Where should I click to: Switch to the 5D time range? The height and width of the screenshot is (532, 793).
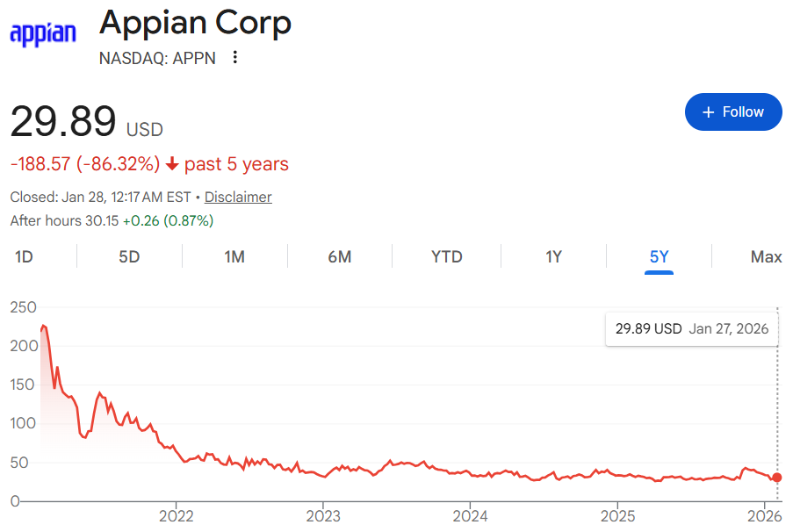click(x=129, y=257)
